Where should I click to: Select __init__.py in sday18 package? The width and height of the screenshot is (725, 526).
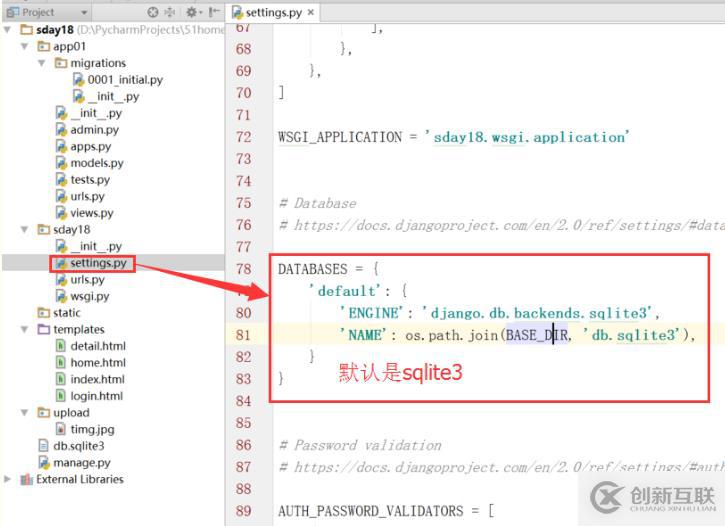pyautogui.click(x=89, y=246)
